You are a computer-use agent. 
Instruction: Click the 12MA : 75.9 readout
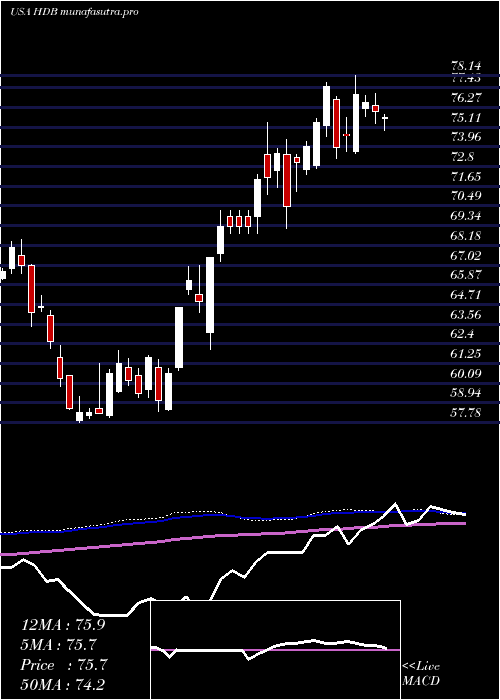click(x=63, y=625)
